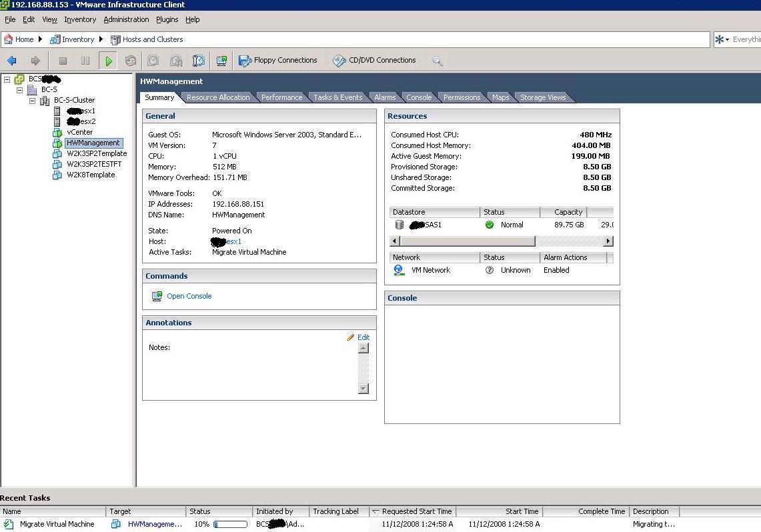This screenshot has width=761, height=532.
Task: Click the migration task progress bar
Action: (231, 524)
